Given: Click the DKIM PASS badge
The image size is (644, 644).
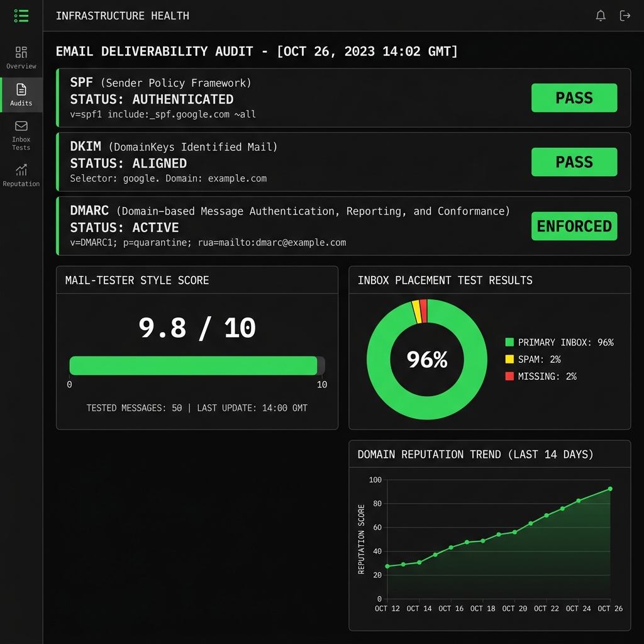Looking at the screenshot, I should 574,162.
